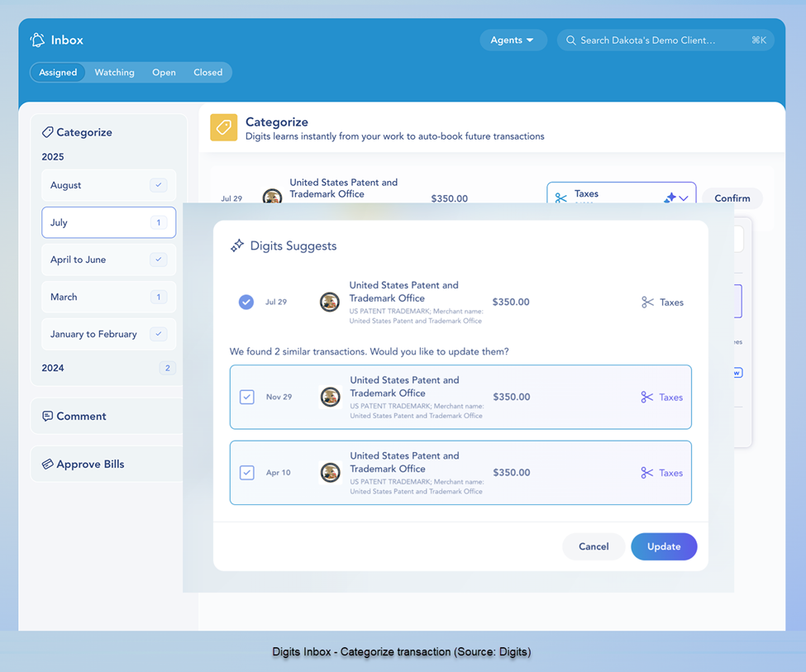Click the Inbox bell icon
The image size is (806, 672).
(x=37, y=41)
